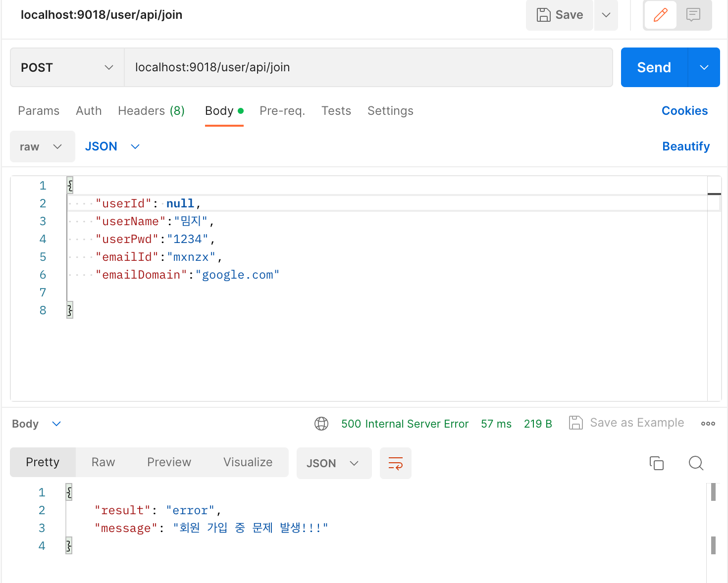Open the Tests tab

click(x=336, y=111)
